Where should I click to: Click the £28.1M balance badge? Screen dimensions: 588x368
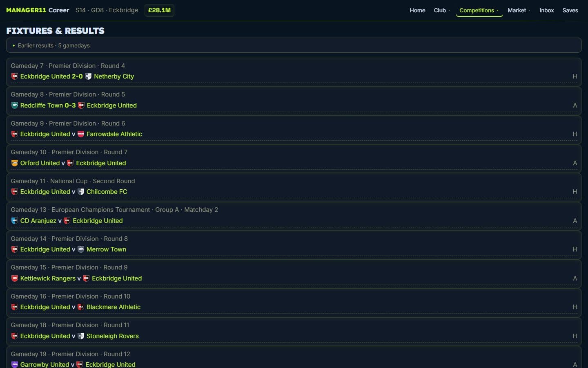pos(159,10)
